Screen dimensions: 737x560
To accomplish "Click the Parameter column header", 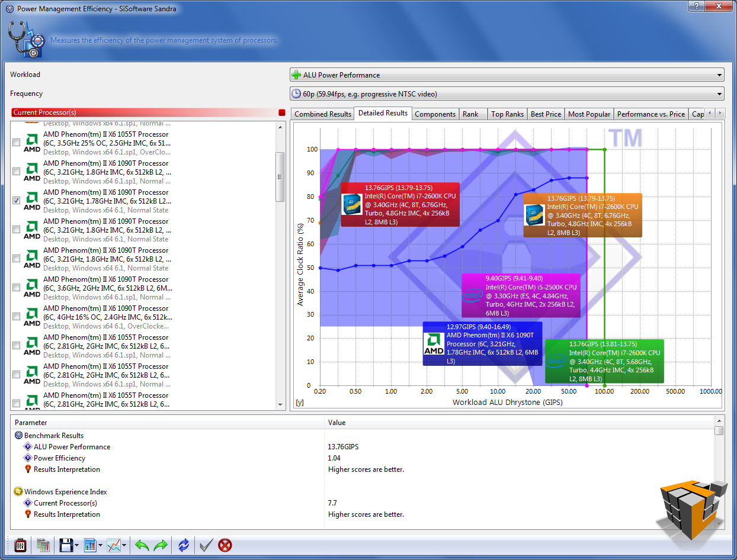I will (168, 423).
